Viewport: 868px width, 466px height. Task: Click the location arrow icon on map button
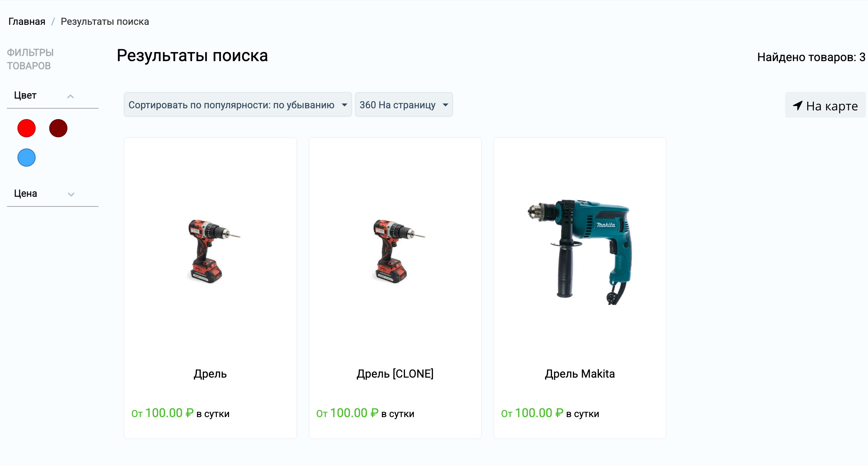(x=798, y=105)
